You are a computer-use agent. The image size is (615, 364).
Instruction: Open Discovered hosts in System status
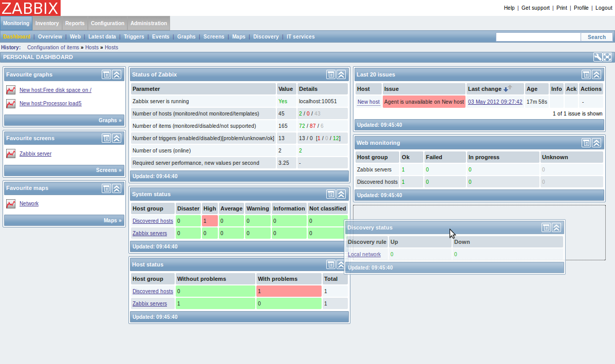153,221
